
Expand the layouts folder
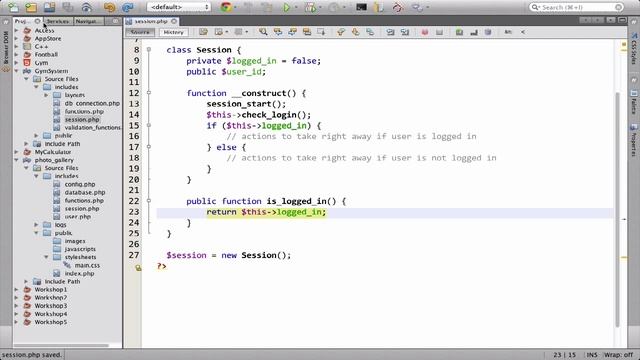point(46,95)
